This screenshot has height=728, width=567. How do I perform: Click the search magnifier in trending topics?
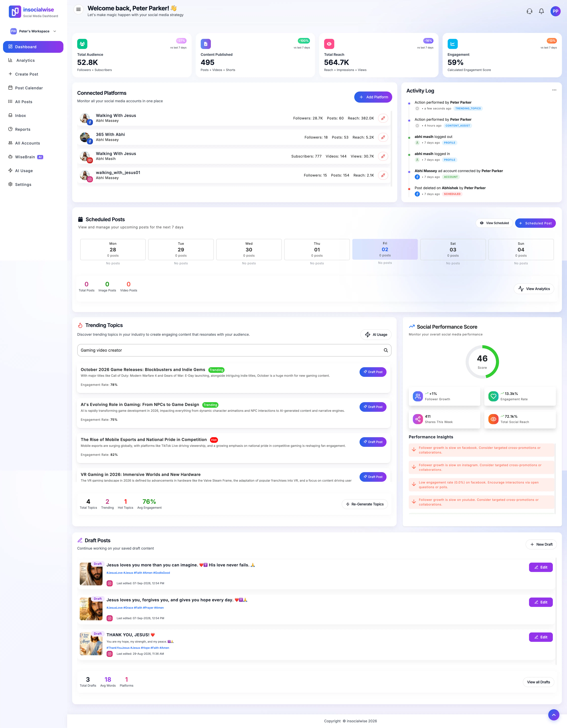(x=386, y=350)
